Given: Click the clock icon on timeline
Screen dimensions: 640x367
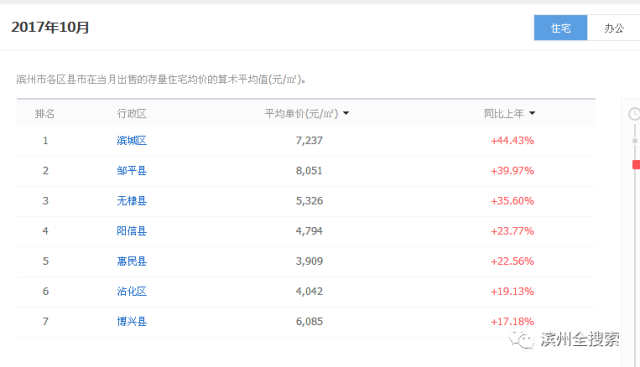Looking at the screenshot, I should click(634, 114).
